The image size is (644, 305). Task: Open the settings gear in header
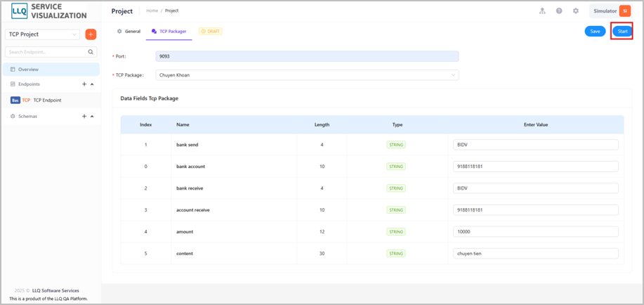click(x=576, y=11)
